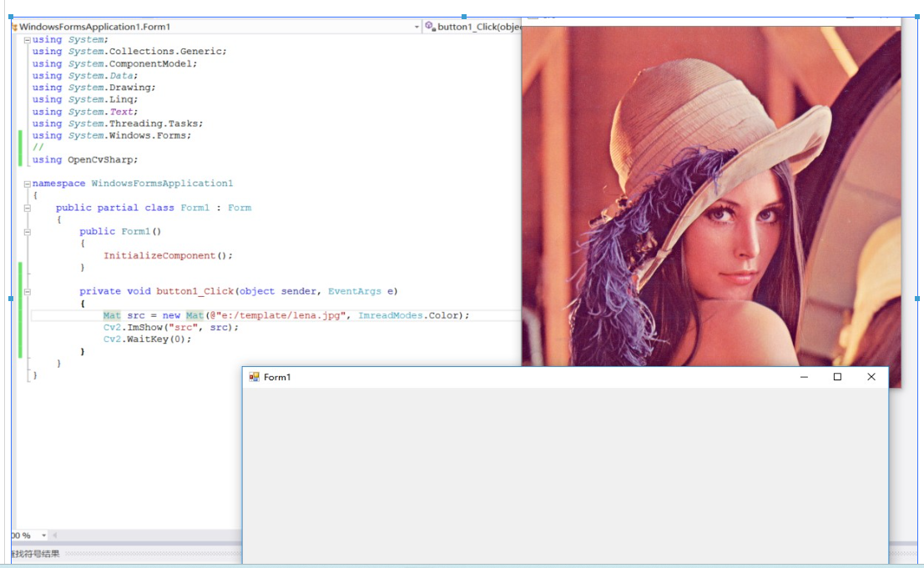
Task: Collapse the Form1 class block
Action: tap(27, 208)
